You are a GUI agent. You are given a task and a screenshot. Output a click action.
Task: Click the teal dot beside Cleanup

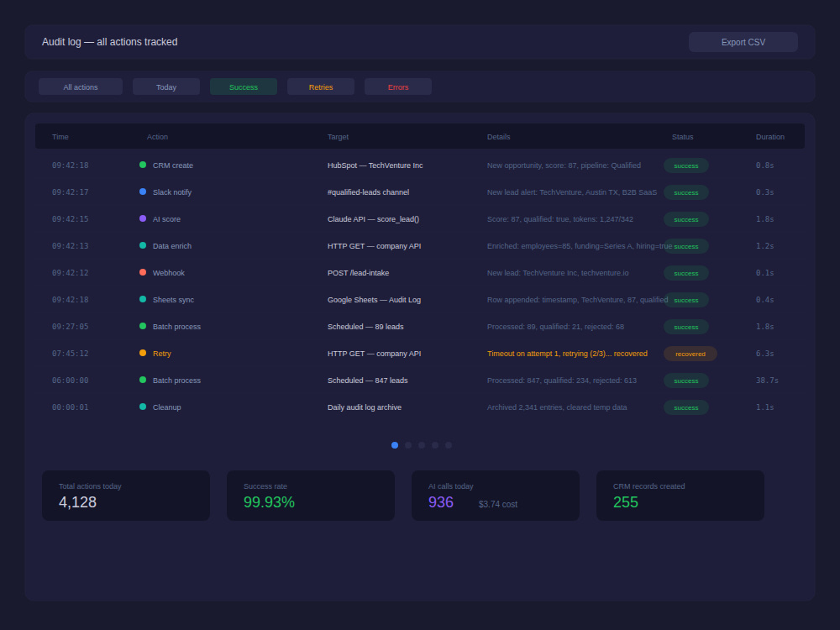[143, 407]
